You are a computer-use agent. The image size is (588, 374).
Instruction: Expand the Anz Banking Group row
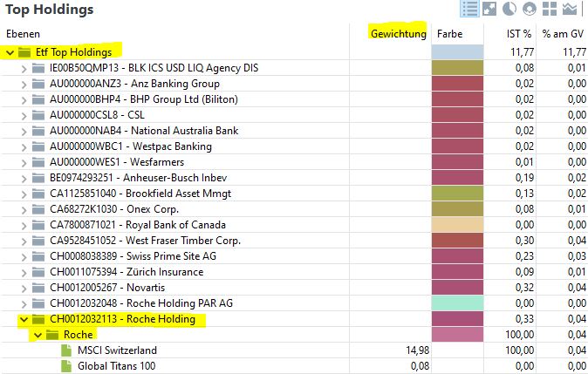click(24, 84)
